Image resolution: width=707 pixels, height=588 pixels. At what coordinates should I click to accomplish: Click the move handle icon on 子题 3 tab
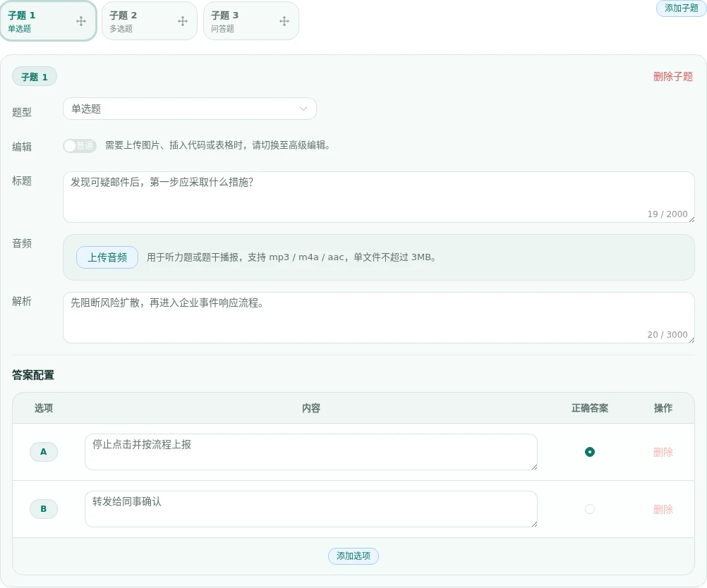coord(284,21)
